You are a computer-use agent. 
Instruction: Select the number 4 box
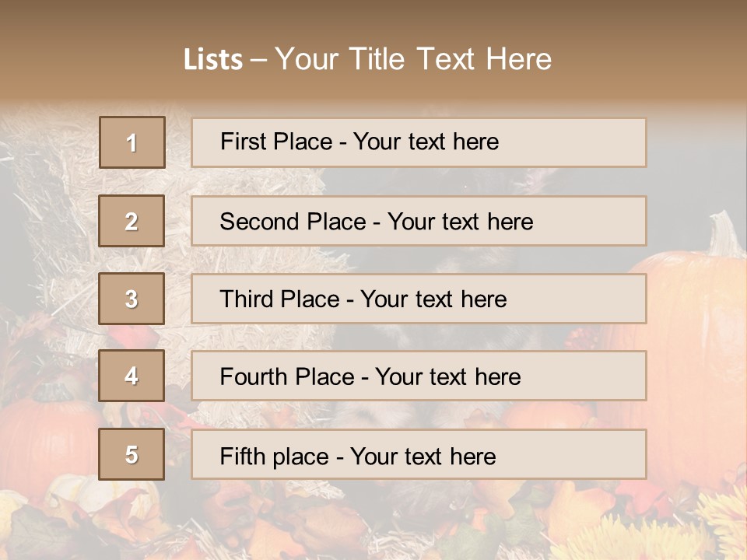[132, 376]
